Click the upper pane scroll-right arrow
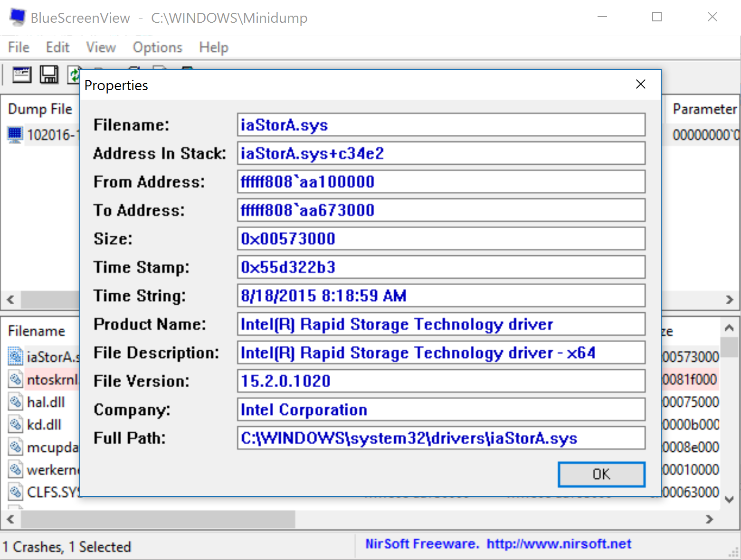Viewport: 741px width, 560px height. coord(730,299)
